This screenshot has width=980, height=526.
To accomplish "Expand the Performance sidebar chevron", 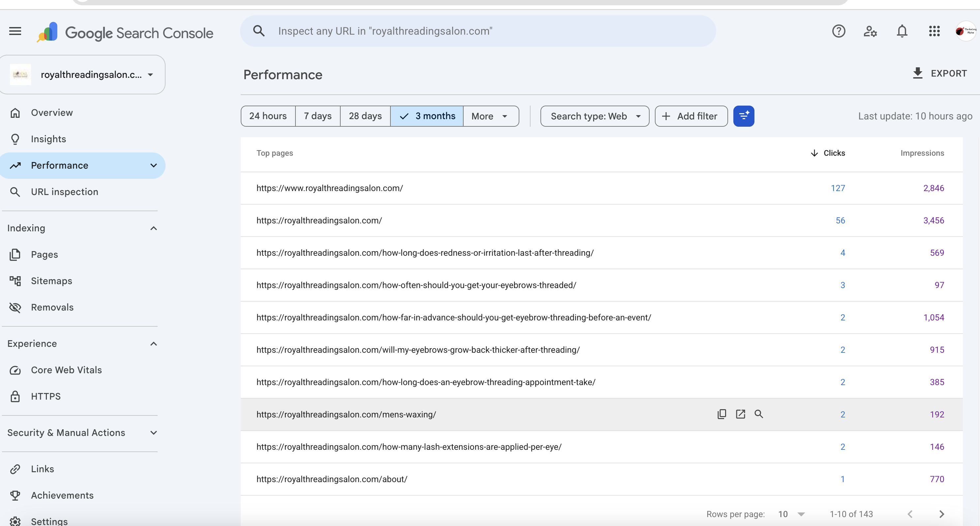I will [x=154, y=166].
